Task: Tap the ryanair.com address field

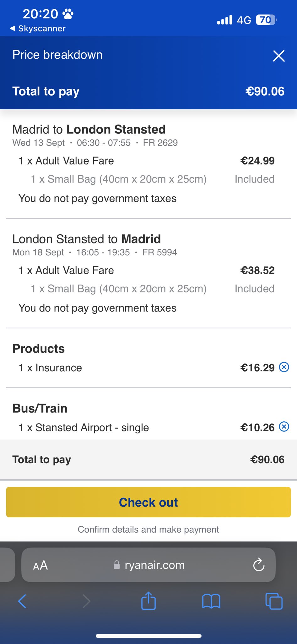Action: (154, 565)
